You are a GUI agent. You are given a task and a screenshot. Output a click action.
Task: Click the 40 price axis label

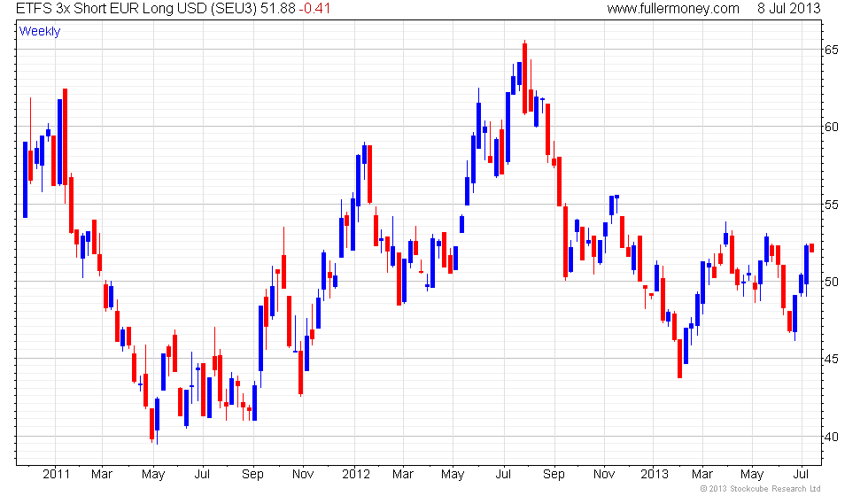click(832, 437)
